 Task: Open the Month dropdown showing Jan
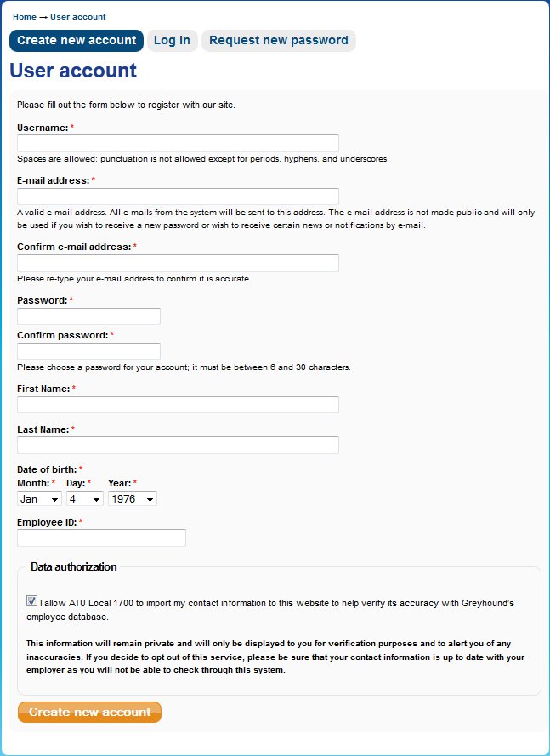pos(39,499)
